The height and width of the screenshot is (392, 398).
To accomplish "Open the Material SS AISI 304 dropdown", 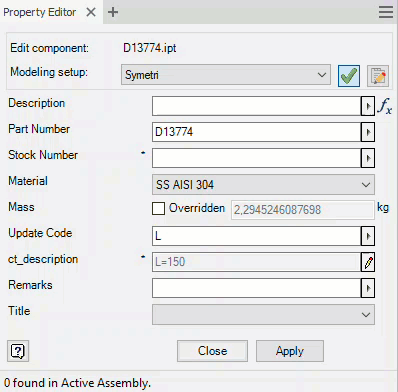I will pyautogui.click(x=263, y=184).
